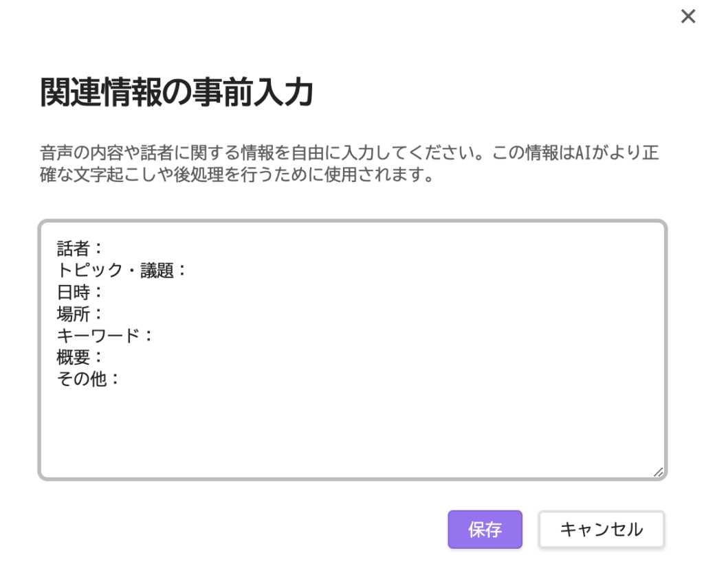Click the text area resize grip icon
This screenshot has height=588, width=704.
(x=658, y=472)
